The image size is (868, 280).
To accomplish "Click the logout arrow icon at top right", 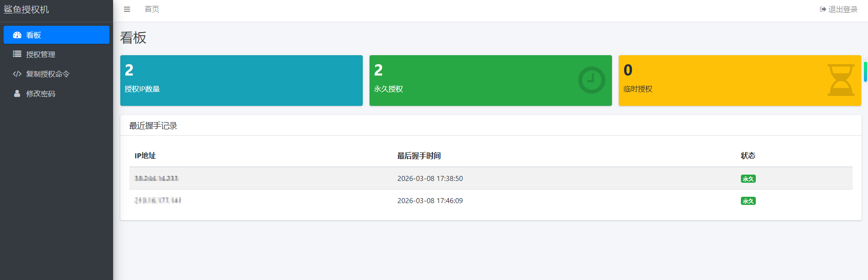I will click(x=823, y=9).
